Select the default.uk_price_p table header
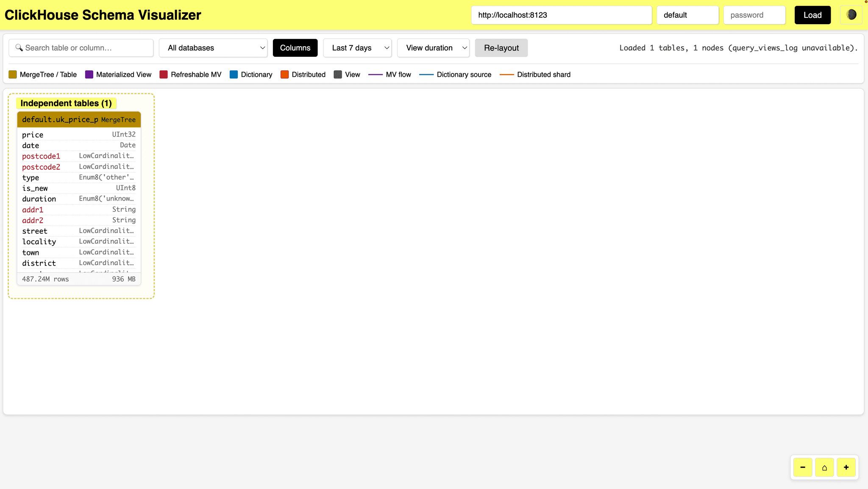Image resolution: width=868 pixels, height=489 pixels. click(79, 120)
